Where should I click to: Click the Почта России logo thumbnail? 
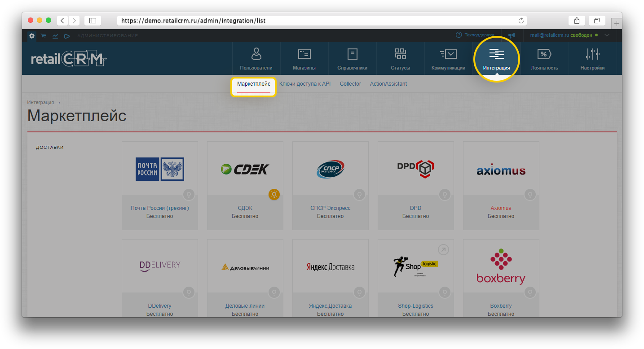pyautogui.click(x=160, y=169)
